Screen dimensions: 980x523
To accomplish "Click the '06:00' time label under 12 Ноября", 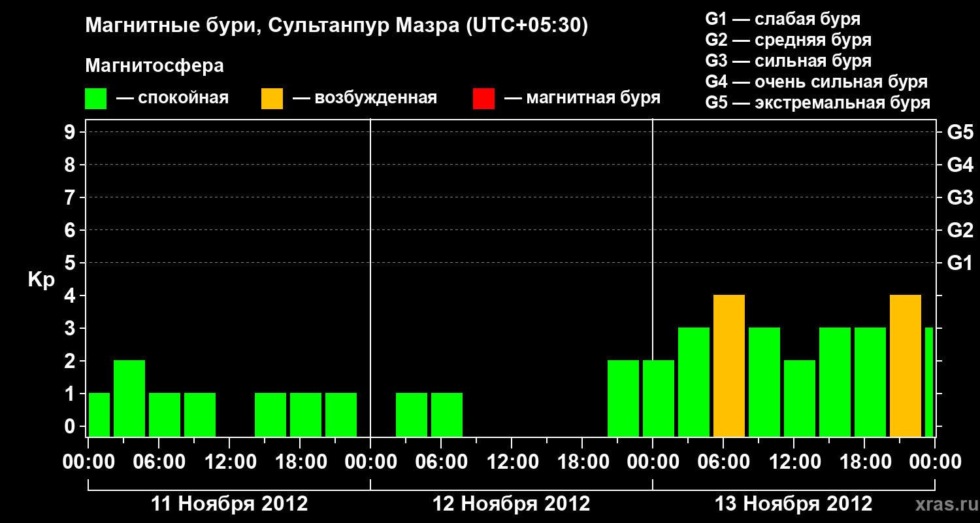I will pos(441,462).
